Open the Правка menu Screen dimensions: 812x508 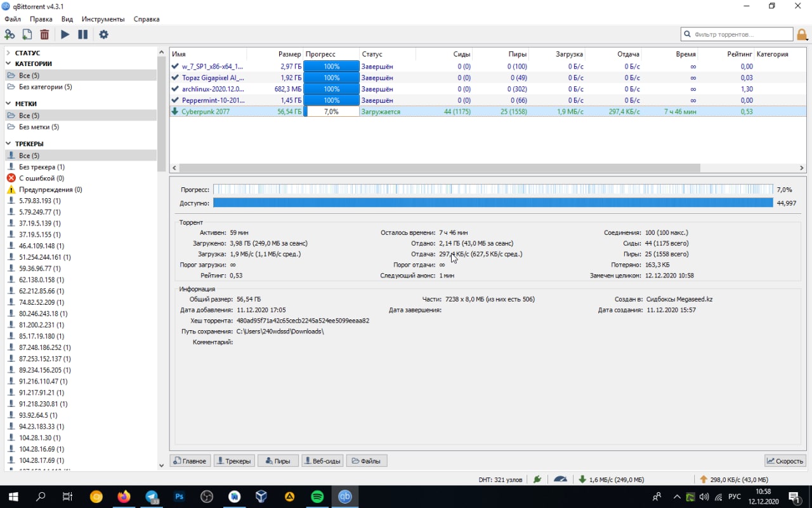pyautogui.click(x=41, y=19)
